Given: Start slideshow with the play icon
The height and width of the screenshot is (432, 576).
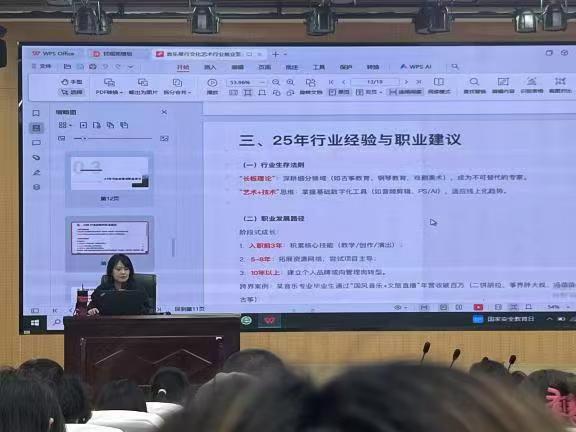Looking at the screenshot, I should click(212, 83).
